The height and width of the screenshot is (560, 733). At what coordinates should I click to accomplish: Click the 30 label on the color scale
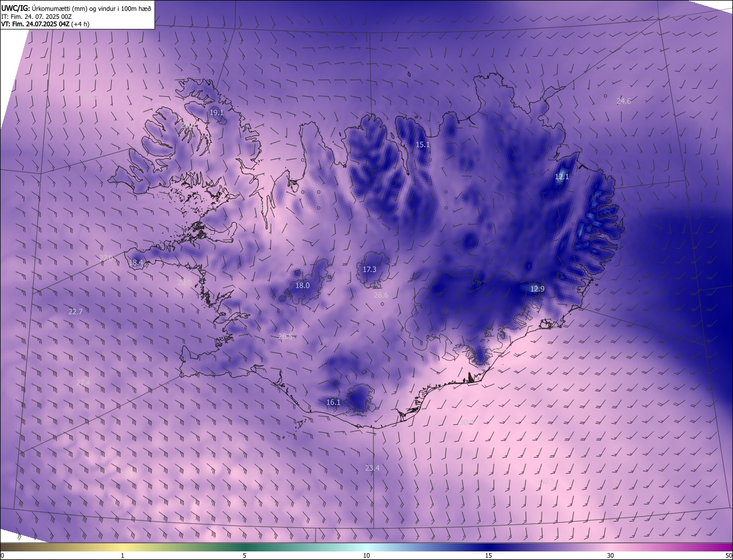(610, 556)
